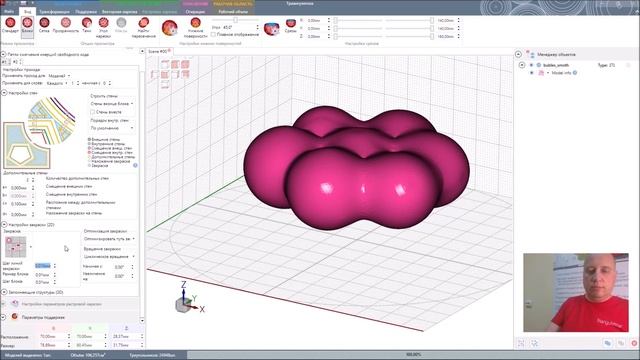The height and width of the screenshot is (360, 640).
Task: Toggle the Тени shadows icon
Action: coord(87,23)
